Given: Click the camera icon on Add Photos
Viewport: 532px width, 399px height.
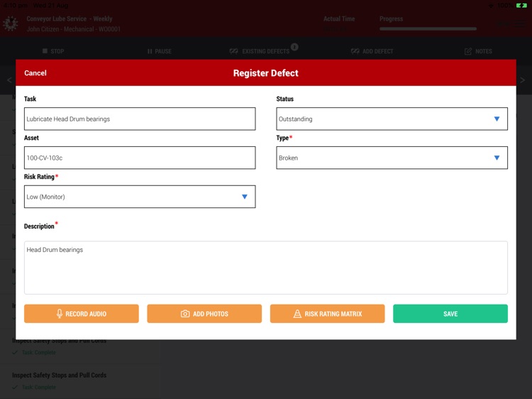Looking at the screenshot, I should [x=185, y=313].
